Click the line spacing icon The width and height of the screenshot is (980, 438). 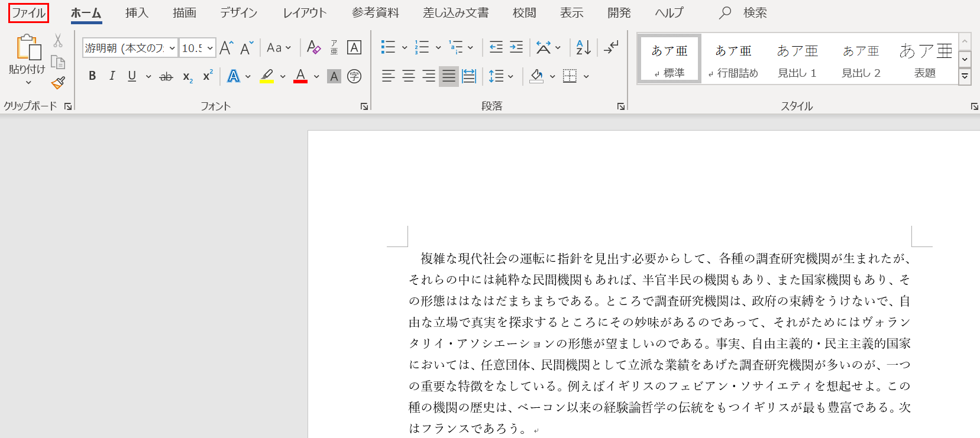tap(496, 76)
